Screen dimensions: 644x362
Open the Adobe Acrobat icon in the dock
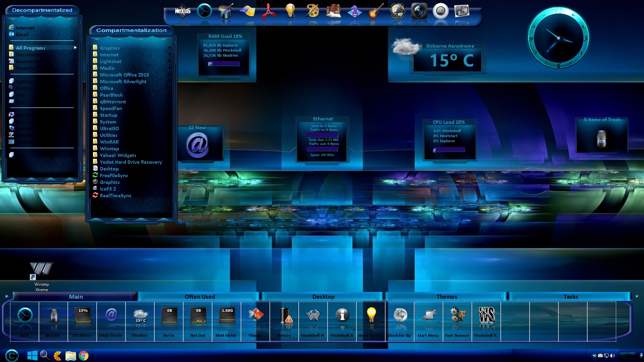269,11
